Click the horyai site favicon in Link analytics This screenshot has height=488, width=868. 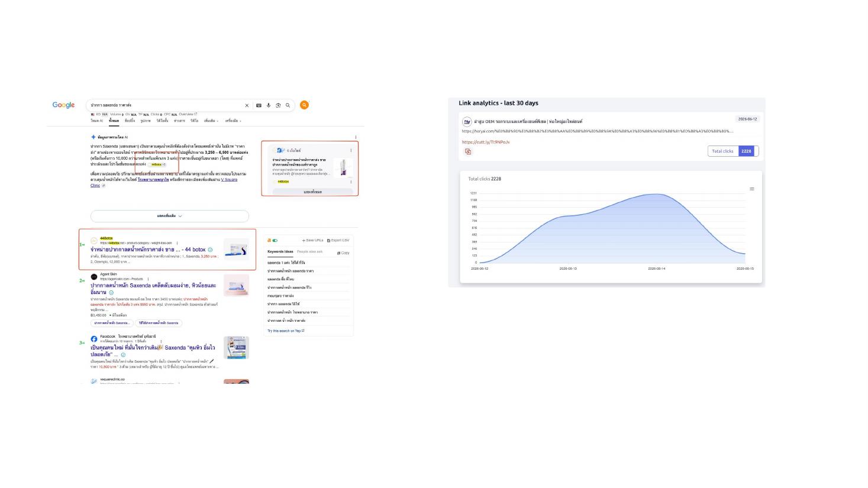pos(467,122)
